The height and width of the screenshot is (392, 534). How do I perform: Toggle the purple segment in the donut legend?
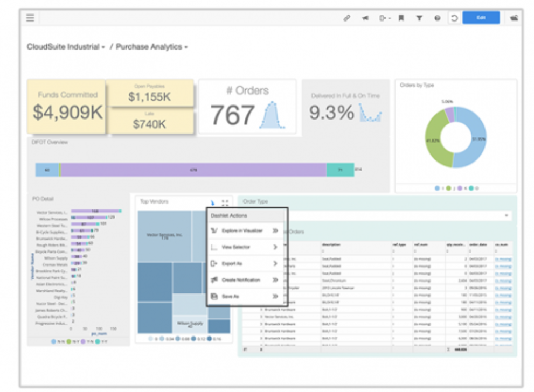pos(460,188)
